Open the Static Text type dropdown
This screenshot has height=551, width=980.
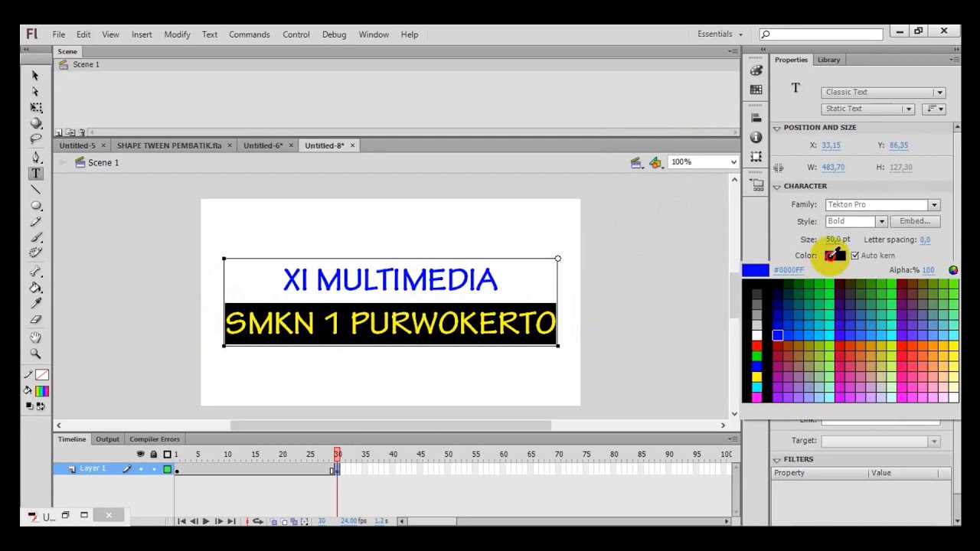(x=868, y=109)
